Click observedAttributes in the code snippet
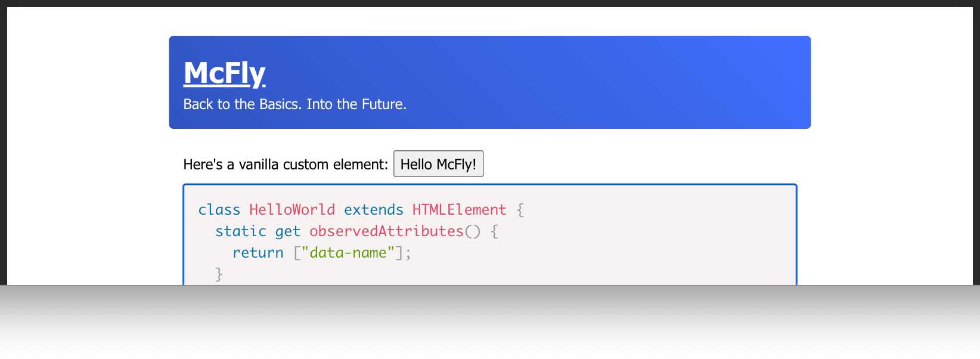Image resolution: width=980 pixels, height=359 pixels. (x=386, y=231)
